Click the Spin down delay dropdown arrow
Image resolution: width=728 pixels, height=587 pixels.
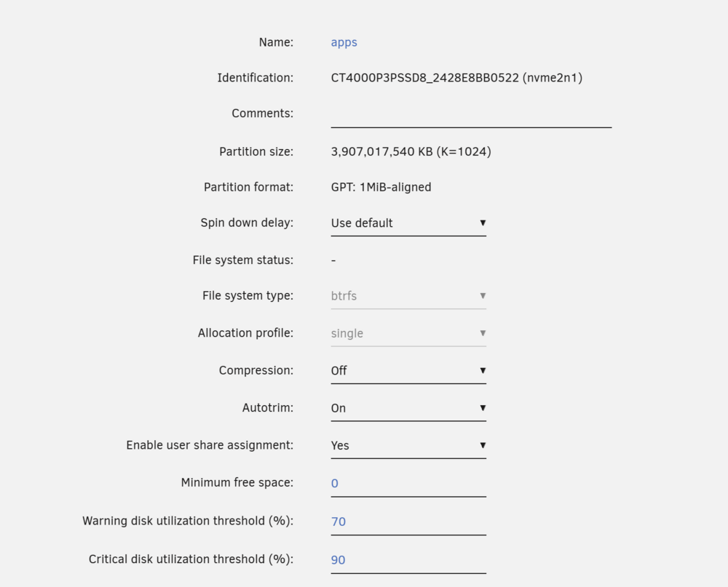click(x=483, y=223)
